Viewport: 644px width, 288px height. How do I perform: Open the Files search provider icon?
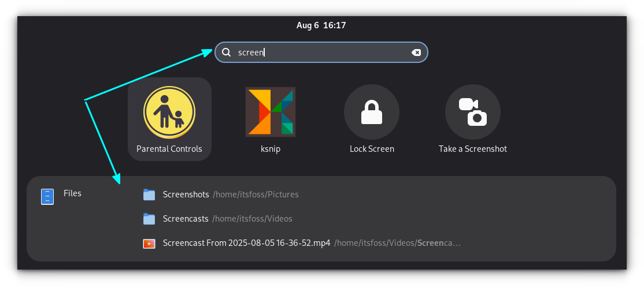point(47,196)
